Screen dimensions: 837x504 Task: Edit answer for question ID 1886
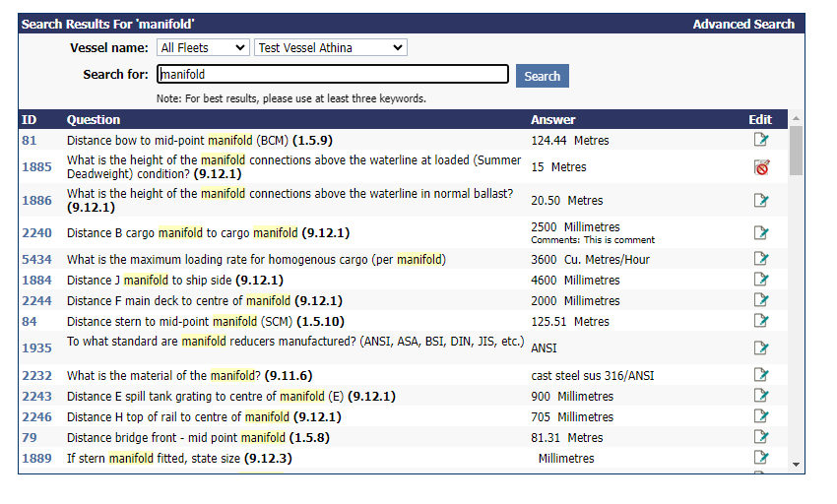tap(760, 201)
